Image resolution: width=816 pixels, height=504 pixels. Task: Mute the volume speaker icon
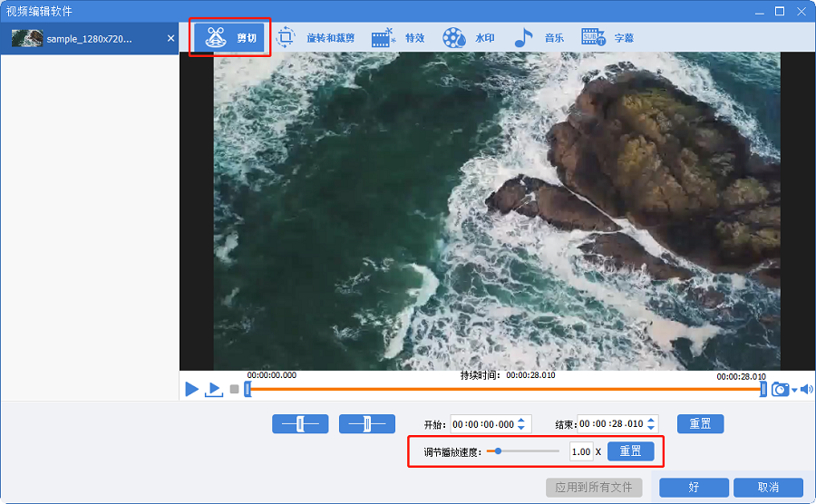[x=806, y=390]
